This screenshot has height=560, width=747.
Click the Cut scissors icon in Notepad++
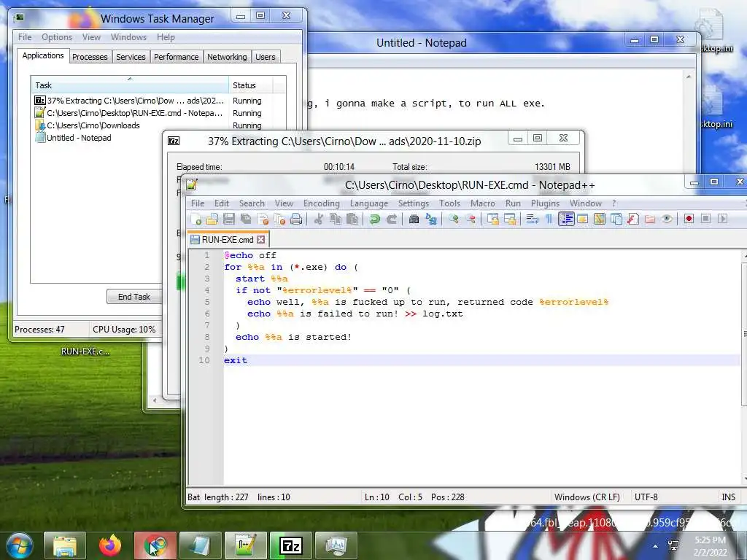[x=319, y=219]
